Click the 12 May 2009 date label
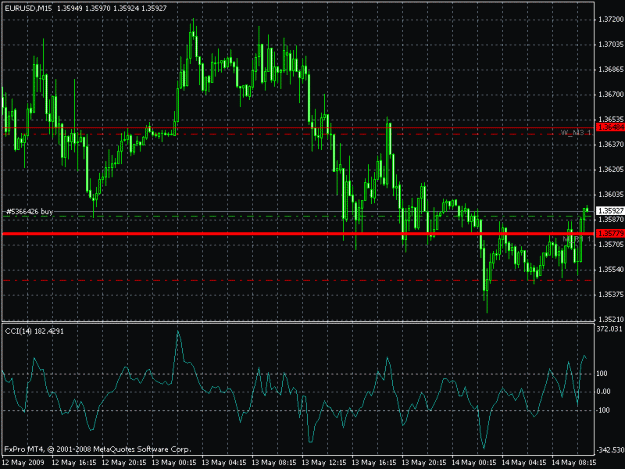The width and height of the screenshot is (625, 469). (x=23, y=463)
